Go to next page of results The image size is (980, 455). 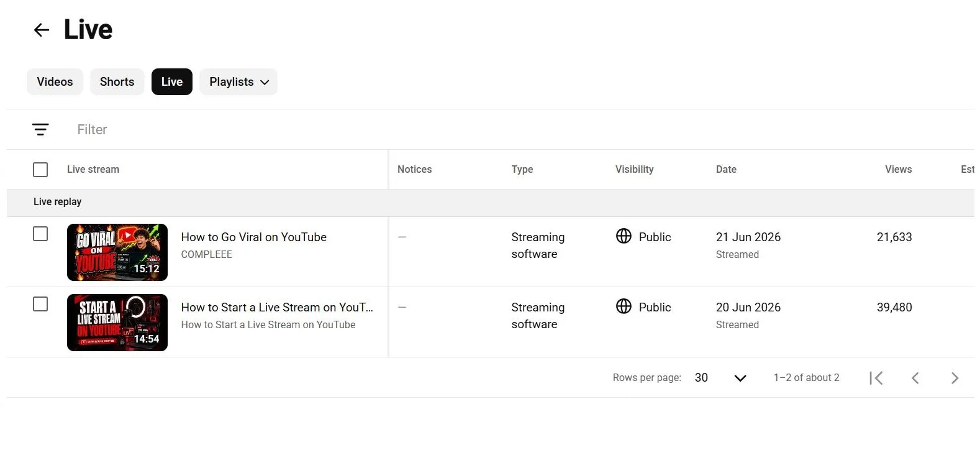click(955, 378)
